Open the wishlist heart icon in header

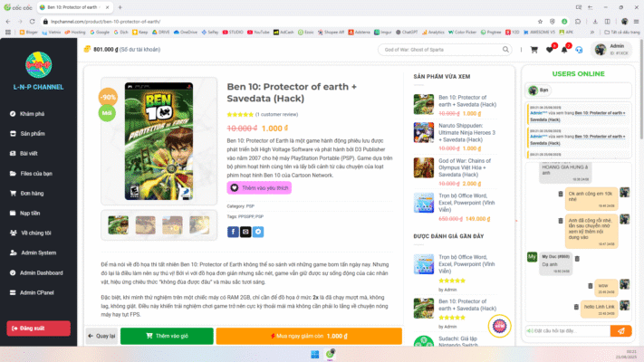[x=550, y=50]
